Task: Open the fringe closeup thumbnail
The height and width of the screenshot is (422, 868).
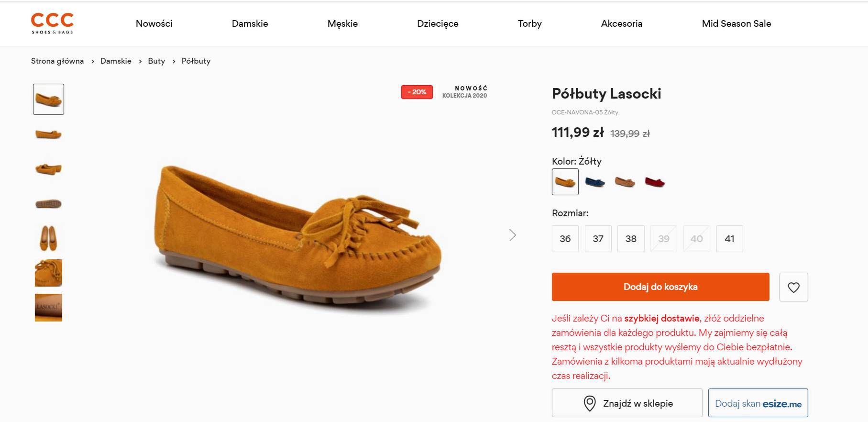Action: pos(48,273)
